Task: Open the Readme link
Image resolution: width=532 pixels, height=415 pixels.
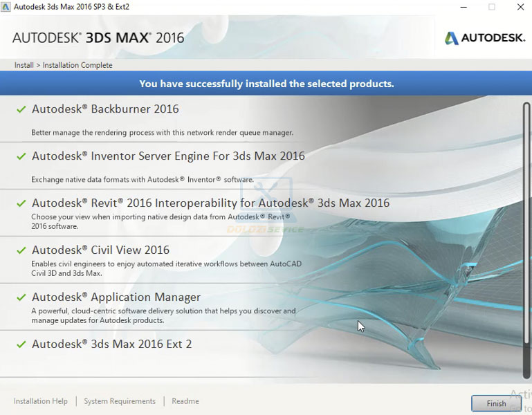Action: coord(185,401)
